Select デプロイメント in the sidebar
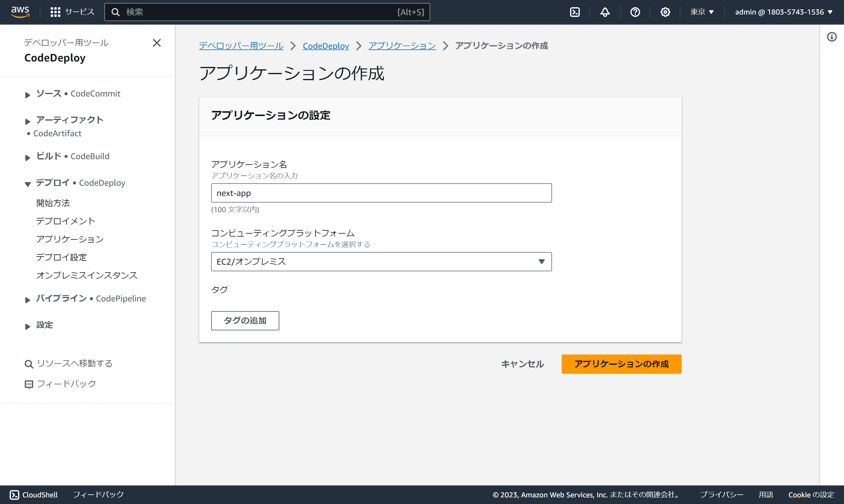This screenshot has height=504, width=844. (x=65, y=221)
